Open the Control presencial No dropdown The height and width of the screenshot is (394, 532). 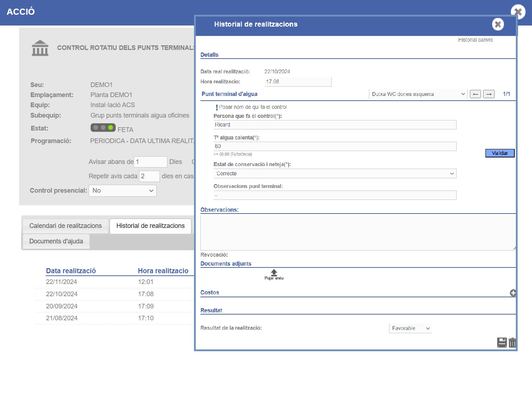tap(122, 191)
